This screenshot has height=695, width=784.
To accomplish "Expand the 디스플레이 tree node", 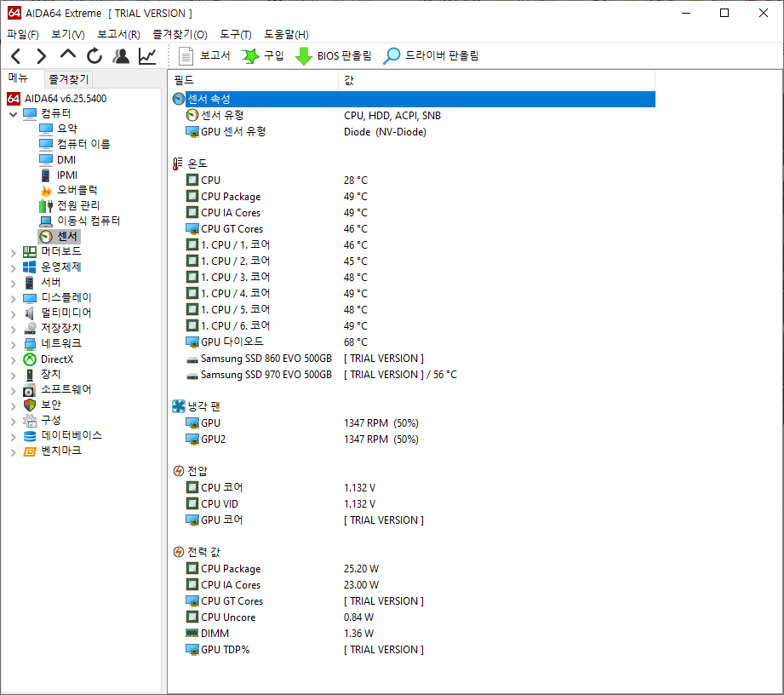I will (x=14, y=299).
